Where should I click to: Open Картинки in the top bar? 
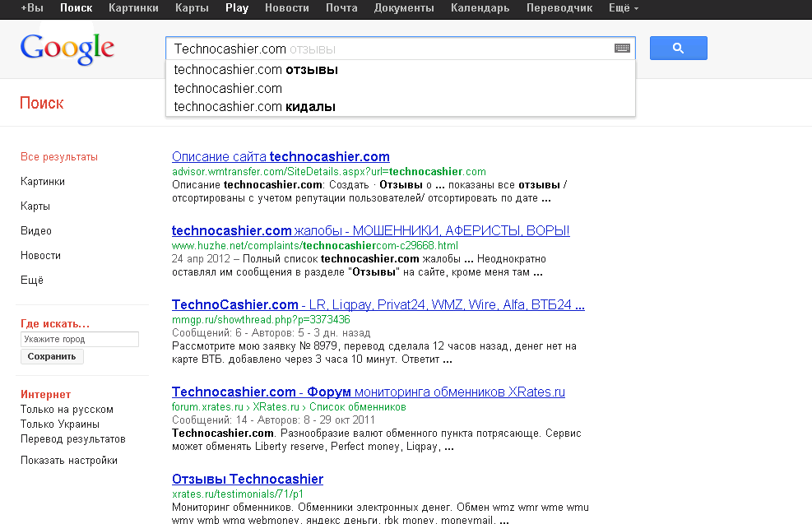click(x=133, y=7)
